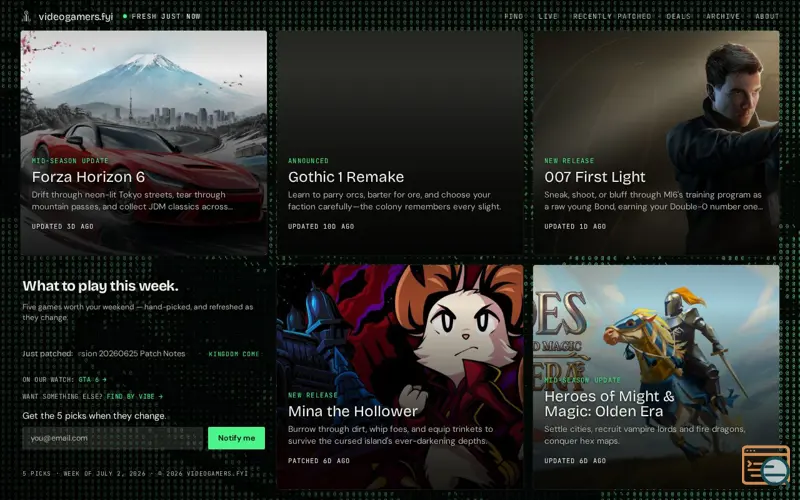Go to the Archive page
This screenshot has height=500, width=800.
tap(722, 16)
